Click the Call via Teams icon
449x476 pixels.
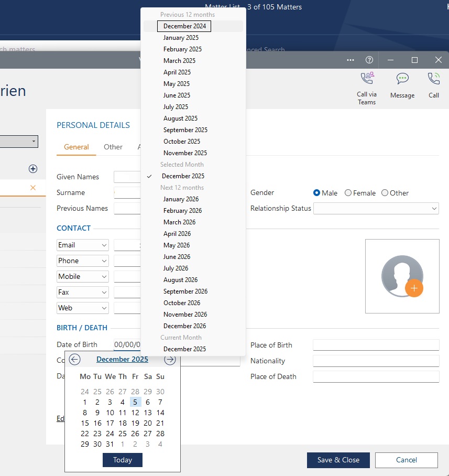(367, 79)
